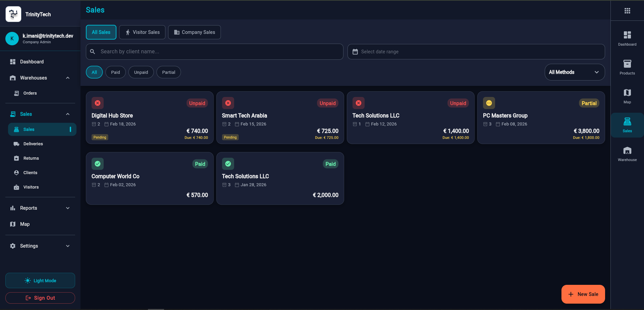Viewport: 644px width, 310px height.
Task: Switch to Light Mode
Action: pyautogui.click(x=40, y=280)
